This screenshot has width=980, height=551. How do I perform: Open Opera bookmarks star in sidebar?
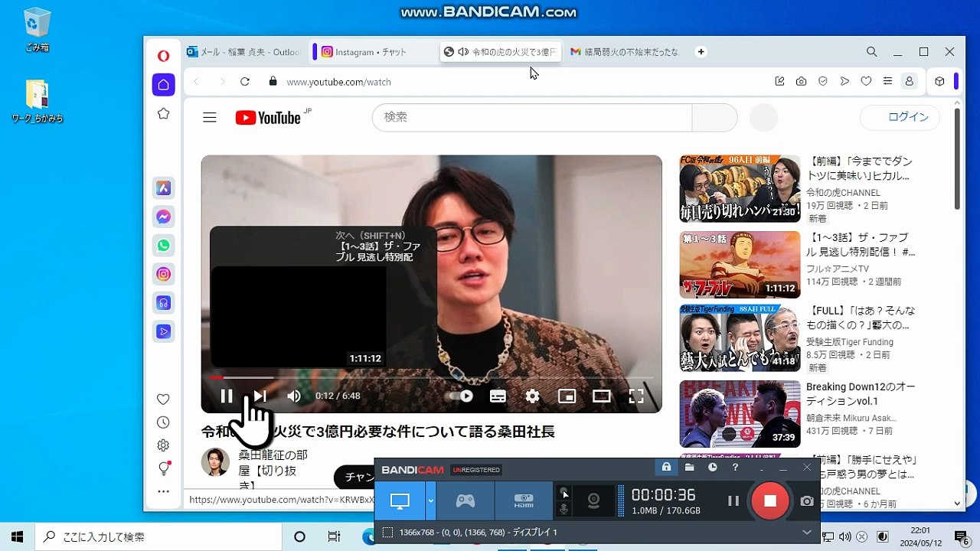pyautogui.click(x=163, y=113)
